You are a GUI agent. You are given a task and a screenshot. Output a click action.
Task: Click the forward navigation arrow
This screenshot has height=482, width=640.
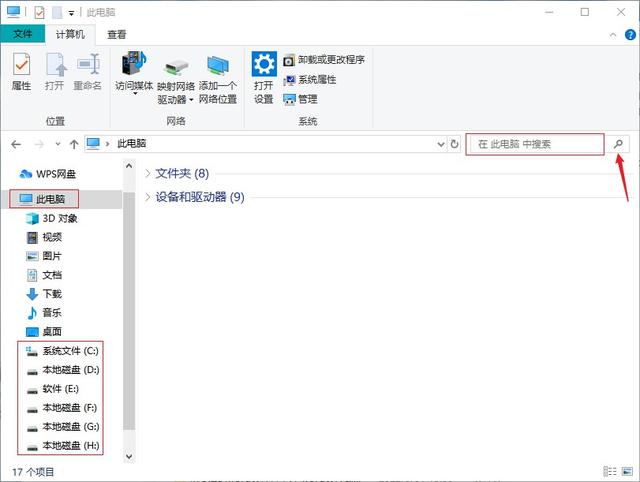(x=39, y=144)
